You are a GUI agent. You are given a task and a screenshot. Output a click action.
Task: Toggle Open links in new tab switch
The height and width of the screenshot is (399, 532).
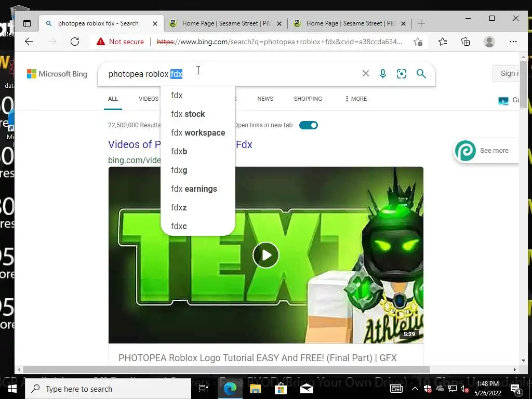click(309, 125)
